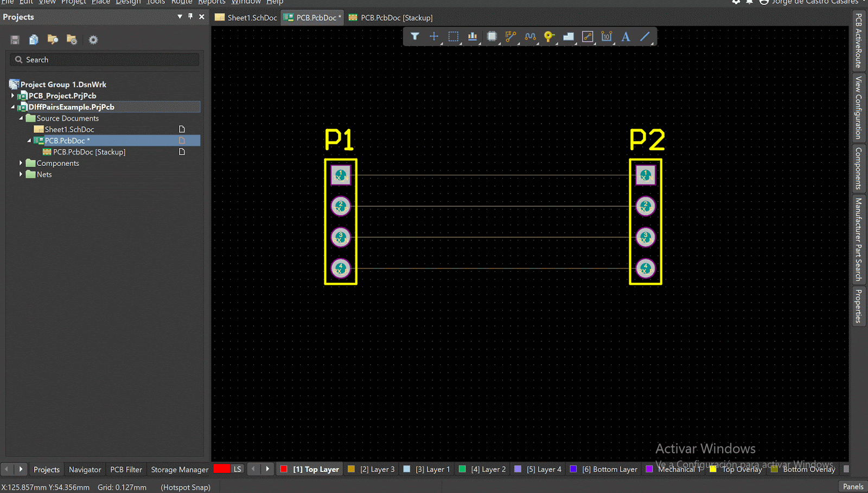
Task: Click pad 4 of component P2
Action: point(646,268)
